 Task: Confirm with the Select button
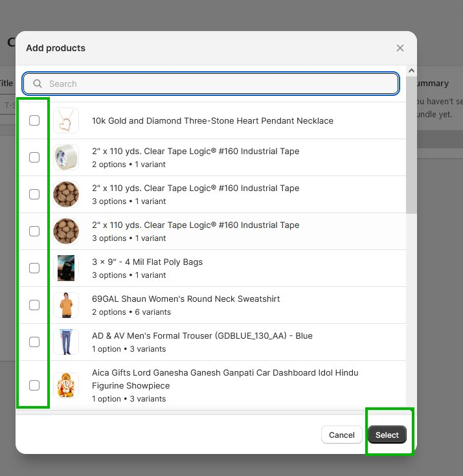[x=387, y=435]
